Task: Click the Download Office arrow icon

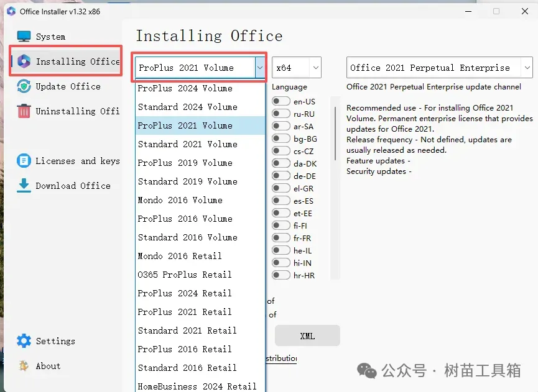Action: pyautogui.click(x=24, y=185)
